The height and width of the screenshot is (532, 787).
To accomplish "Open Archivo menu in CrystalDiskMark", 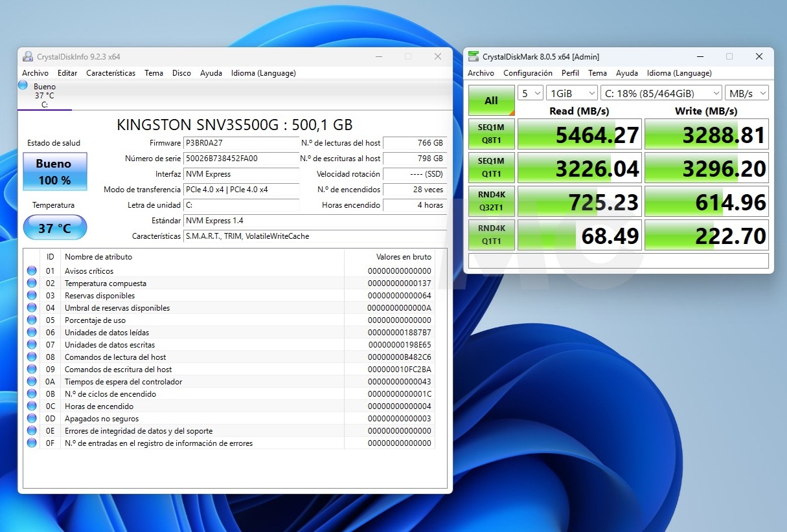I will point(481,73).
